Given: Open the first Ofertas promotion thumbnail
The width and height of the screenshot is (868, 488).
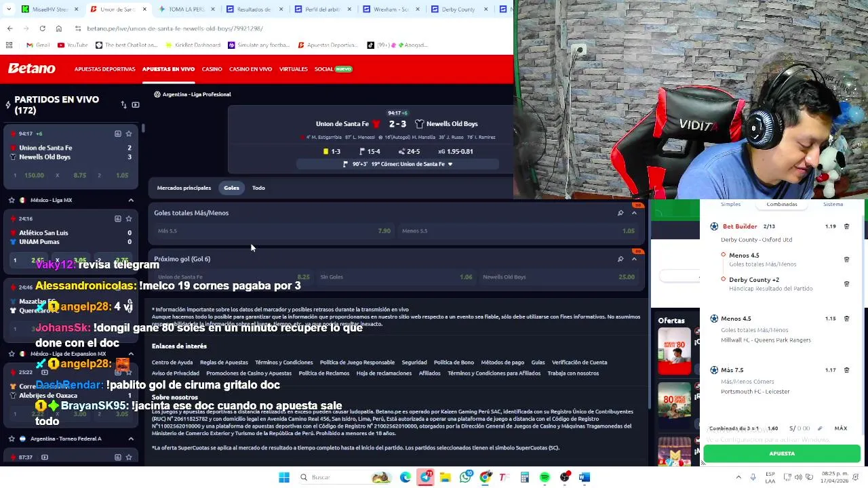Looking at the screenshot, I should (674, 351).
